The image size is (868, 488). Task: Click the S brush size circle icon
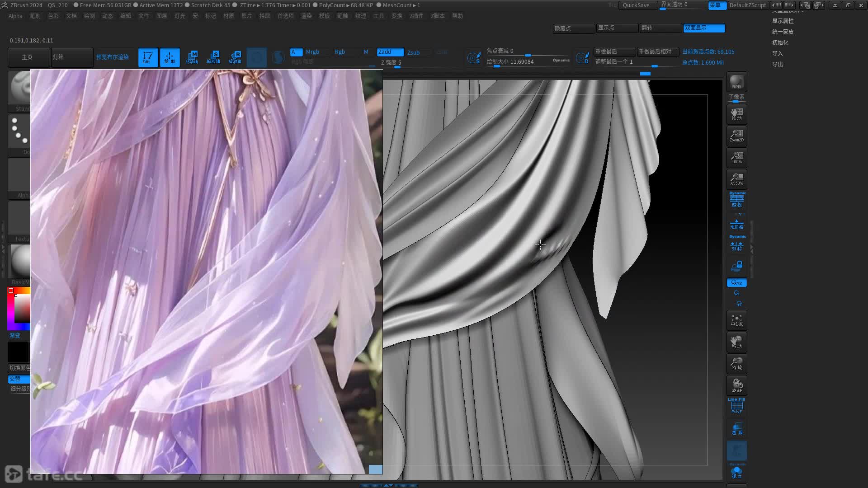pyautogui.click(x=474, y=58)
